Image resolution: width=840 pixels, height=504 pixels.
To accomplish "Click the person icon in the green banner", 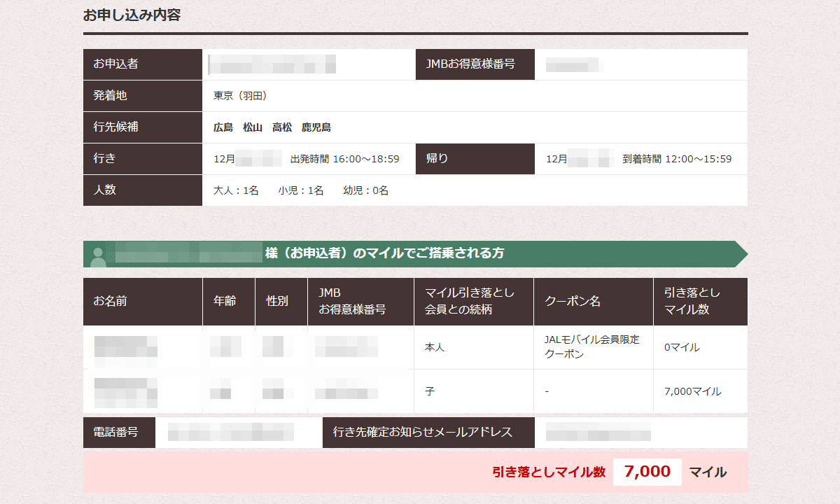I will pos(98,255).
